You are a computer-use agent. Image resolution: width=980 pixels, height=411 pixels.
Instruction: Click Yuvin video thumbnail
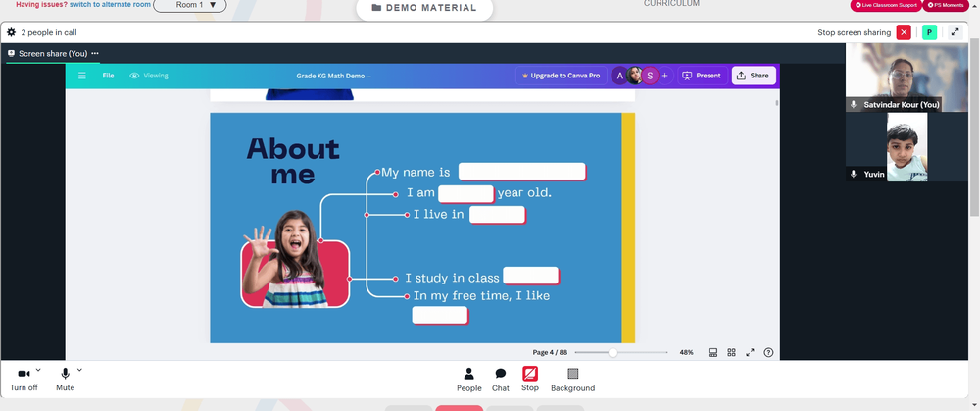(906, 147)
